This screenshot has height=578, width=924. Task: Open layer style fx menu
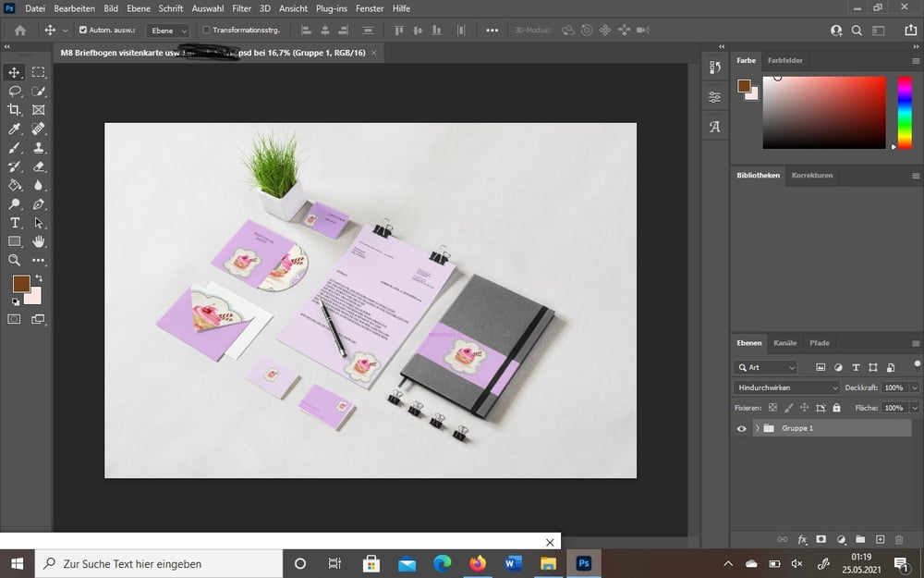[x=802, y=539]
